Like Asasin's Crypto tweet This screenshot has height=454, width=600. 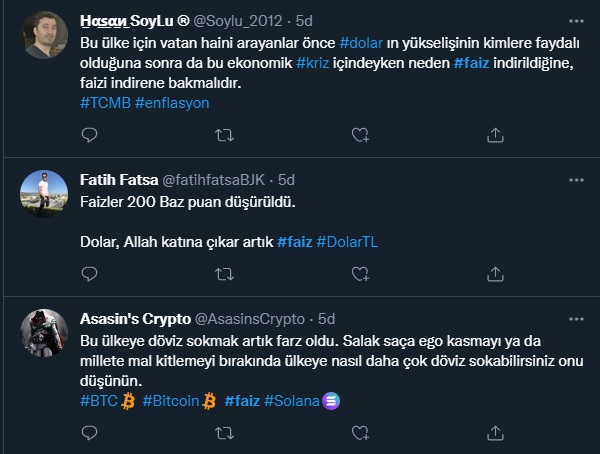359,432
